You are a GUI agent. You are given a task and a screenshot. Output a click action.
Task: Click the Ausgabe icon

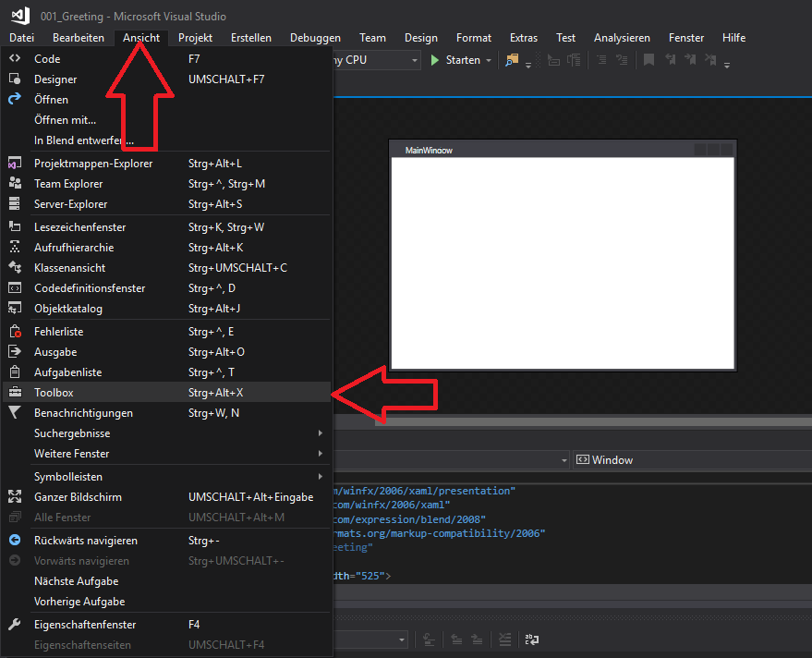pos(15,351)
